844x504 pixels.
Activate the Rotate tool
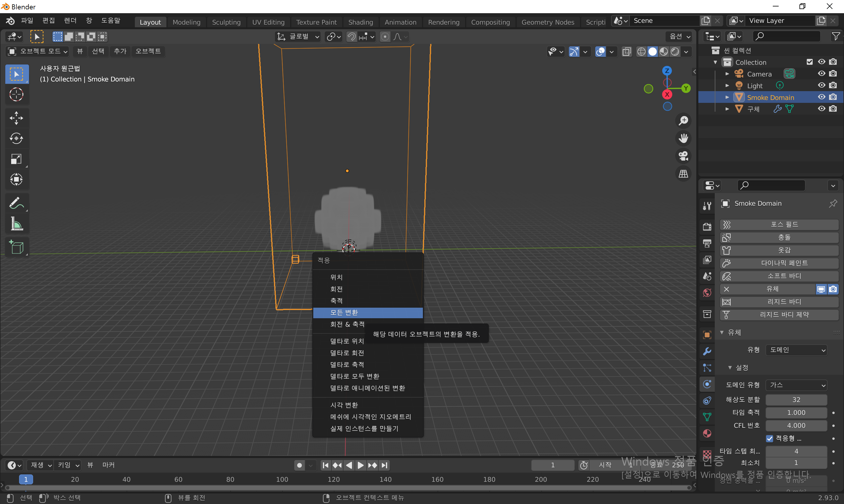(16, 139)
